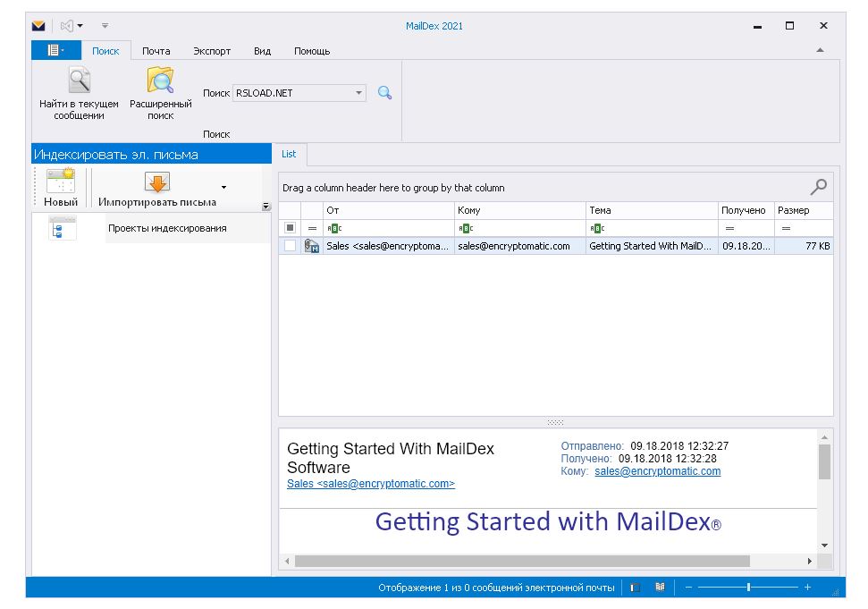Run search with the magnifier button
Screen dimensions: 868x609
click(384, 93)
